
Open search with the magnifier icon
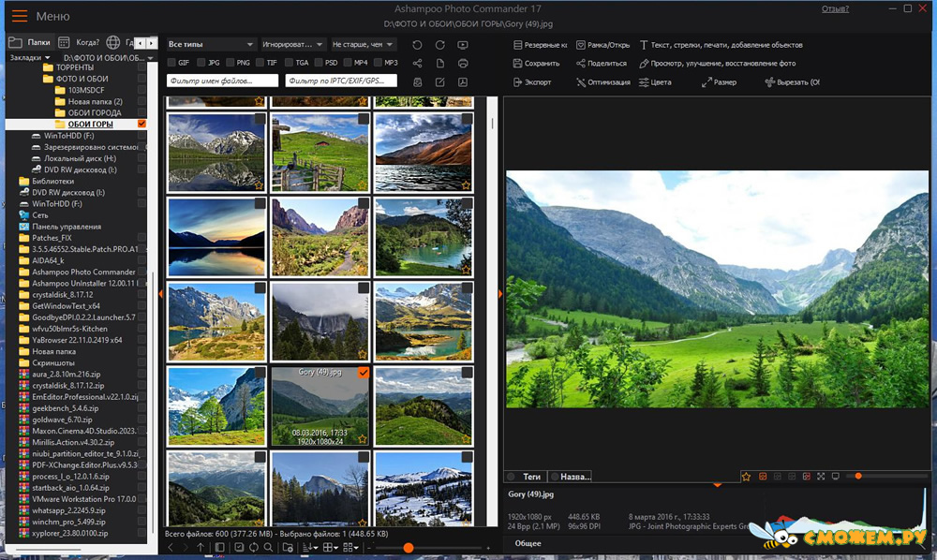tap(268, 547)
